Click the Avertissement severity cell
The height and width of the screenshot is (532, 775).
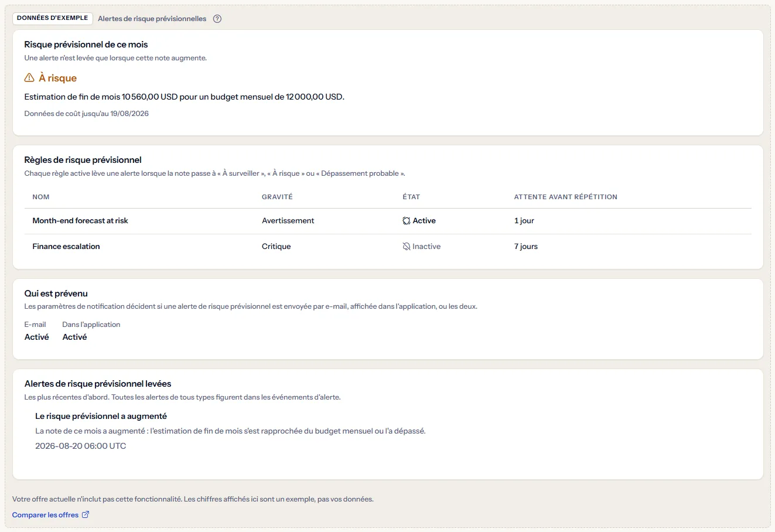[x=288, y=221]
